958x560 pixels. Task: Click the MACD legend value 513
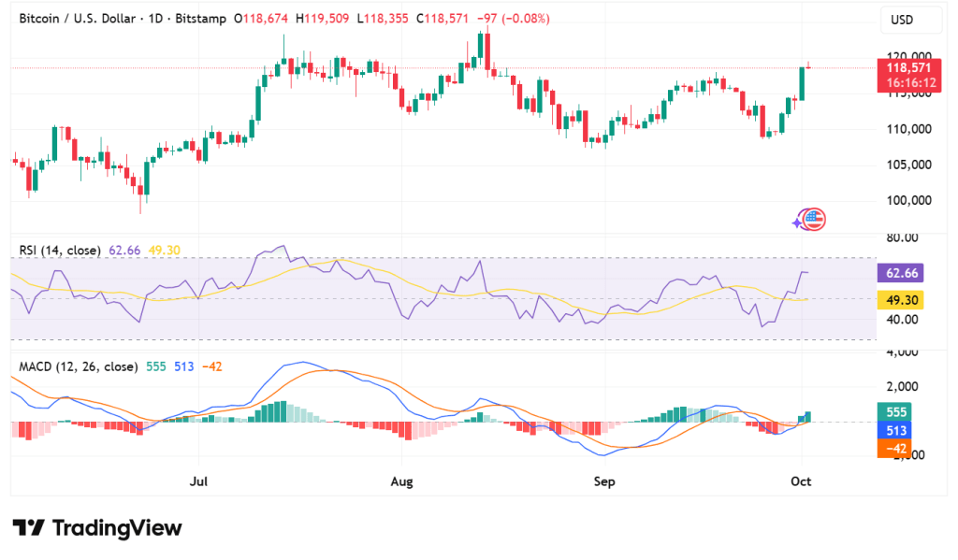184,366
